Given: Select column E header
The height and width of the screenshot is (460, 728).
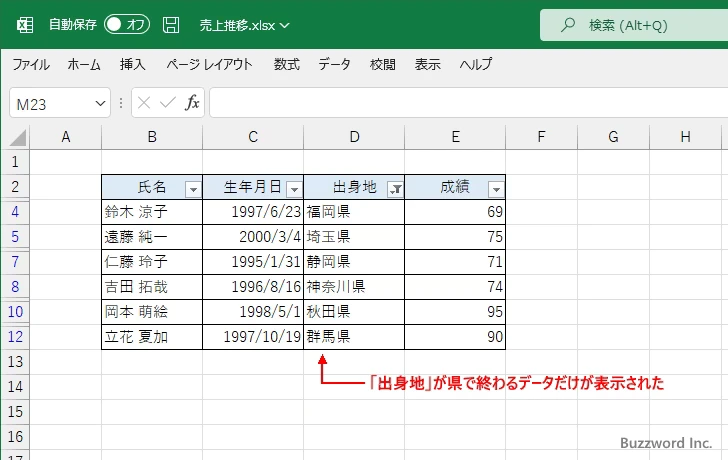Looking at the screenshot, I should (455, 137).
